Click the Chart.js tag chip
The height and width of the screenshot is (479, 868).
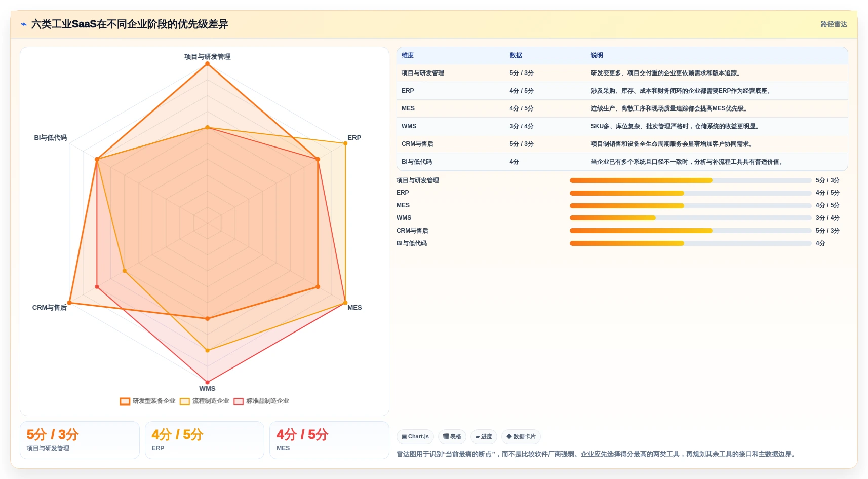(415, 436)
